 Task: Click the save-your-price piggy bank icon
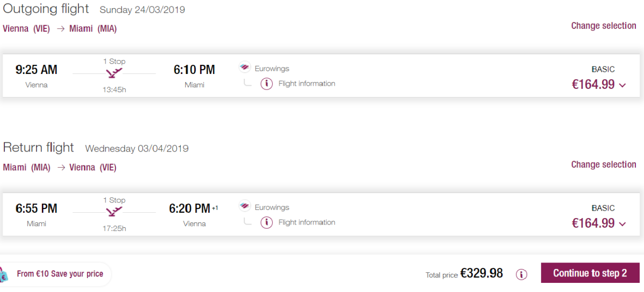coord(3,275)
